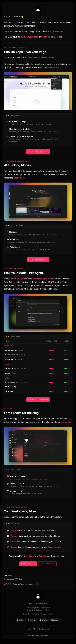Screen dimensions: 76x644
Task: Open the Changelog footer link
Action: 27,614
